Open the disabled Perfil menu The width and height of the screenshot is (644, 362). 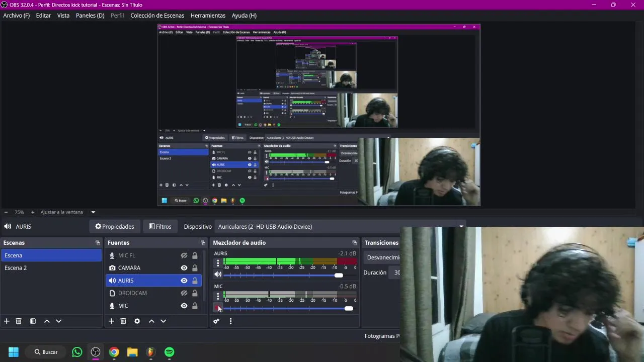point(117,16)
